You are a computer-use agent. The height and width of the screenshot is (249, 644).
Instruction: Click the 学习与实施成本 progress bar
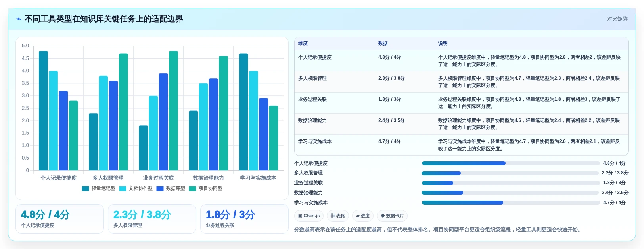511,203
